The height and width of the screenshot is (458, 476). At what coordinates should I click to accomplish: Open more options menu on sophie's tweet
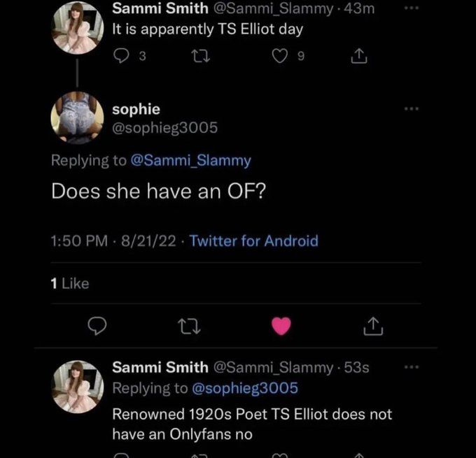tap(413, 108)
